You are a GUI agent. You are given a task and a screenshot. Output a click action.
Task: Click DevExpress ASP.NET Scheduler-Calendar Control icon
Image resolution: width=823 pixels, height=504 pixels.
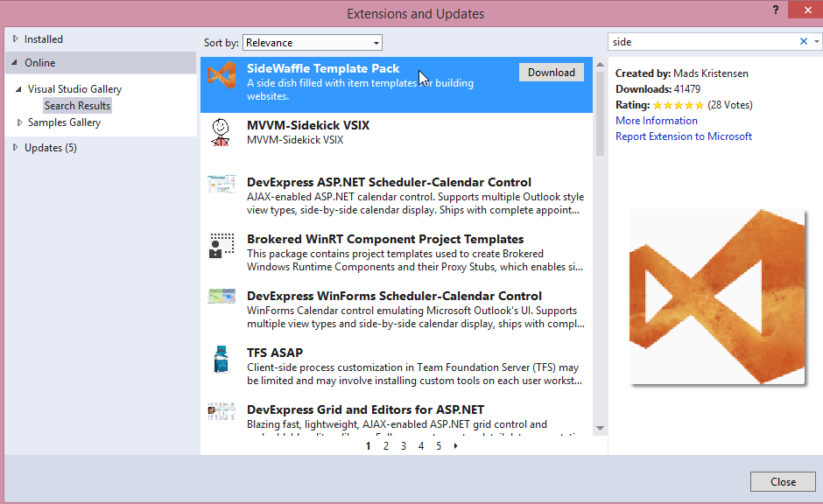tap(221, 185)
